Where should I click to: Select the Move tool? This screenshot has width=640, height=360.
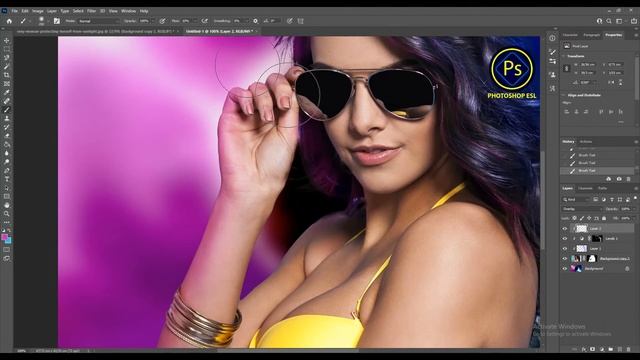(7, 40)
